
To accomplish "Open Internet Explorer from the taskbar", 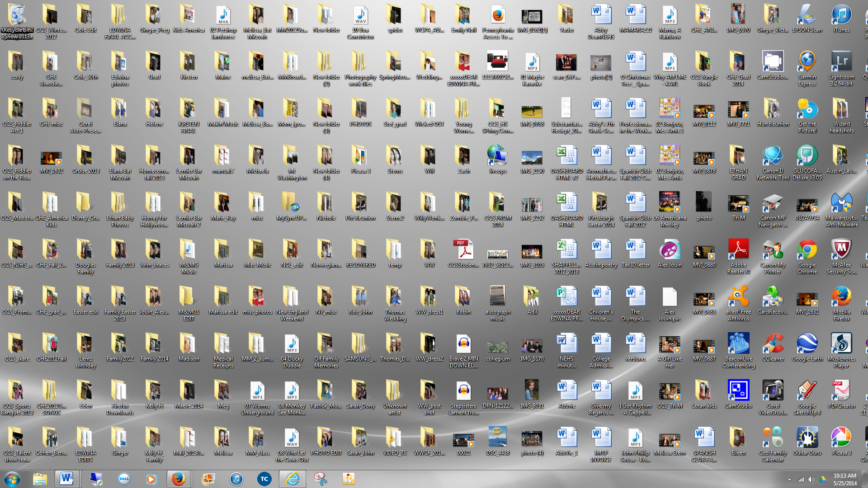I will click(292, 479).
